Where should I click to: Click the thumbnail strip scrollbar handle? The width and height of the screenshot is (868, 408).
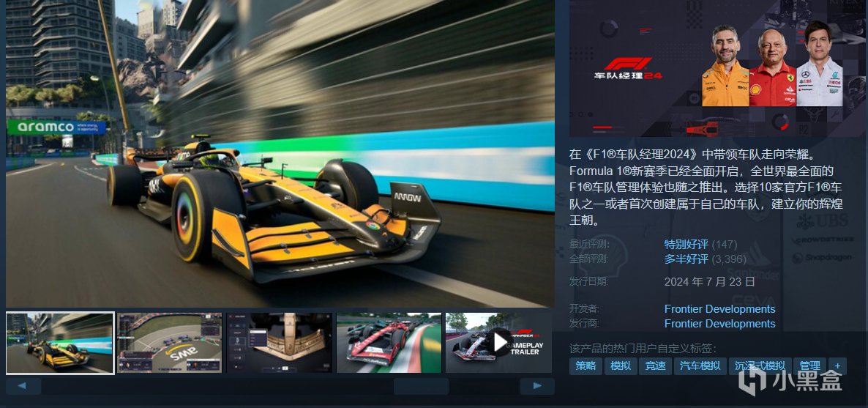pos(421,386)
